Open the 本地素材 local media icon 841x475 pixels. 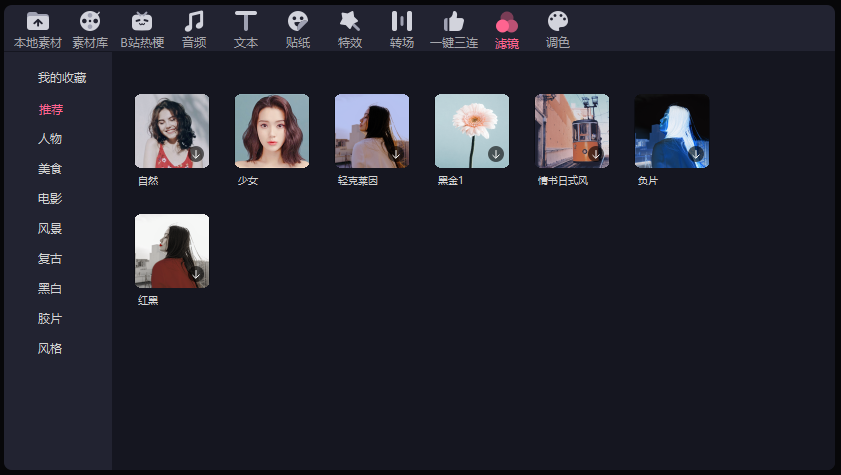tap(38, 21)
